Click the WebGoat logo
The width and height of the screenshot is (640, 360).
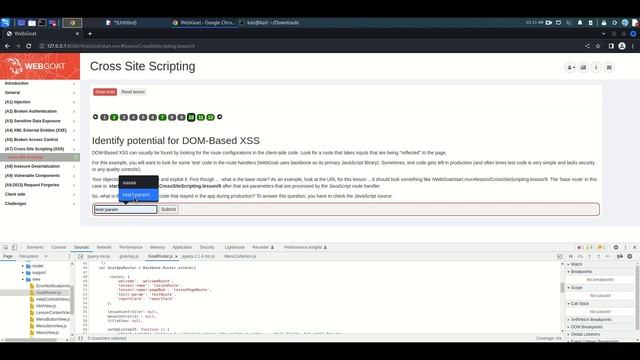click(x=40, y=66)
